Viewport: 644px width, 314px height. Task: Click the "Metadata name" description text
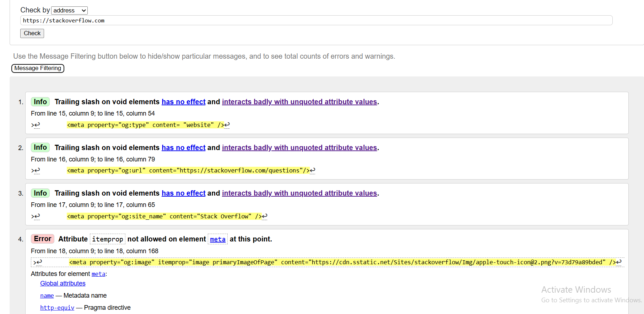coord(85,296)
